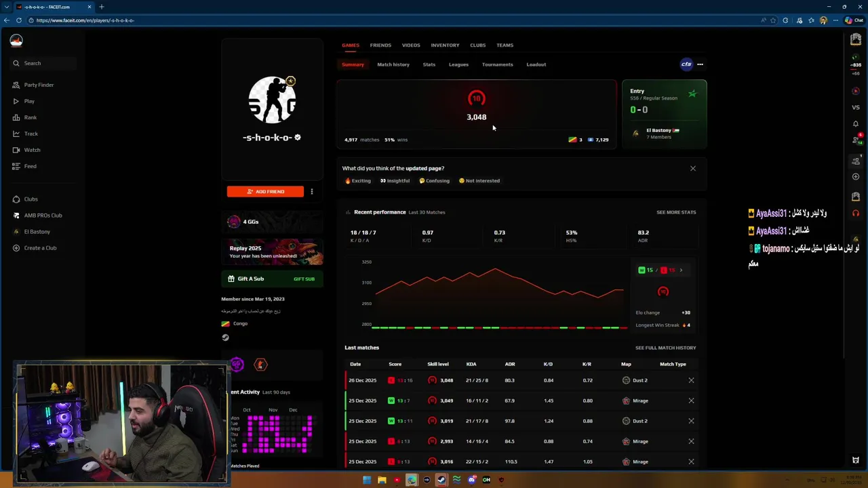The height and width of the screenshot is (488, 868).
Task: Open the Clubs item in the left sidebar
Action: [25, 199]
